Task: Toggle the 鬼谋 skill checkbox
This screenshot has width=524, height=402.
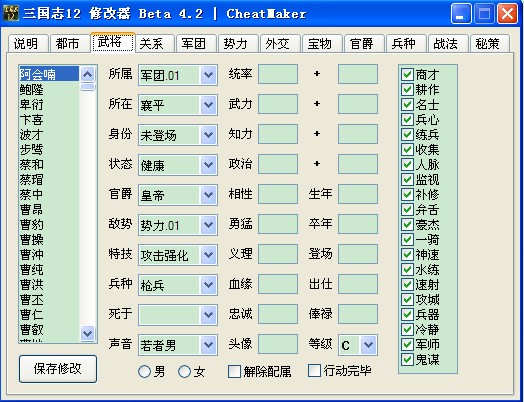Action: 407,360
